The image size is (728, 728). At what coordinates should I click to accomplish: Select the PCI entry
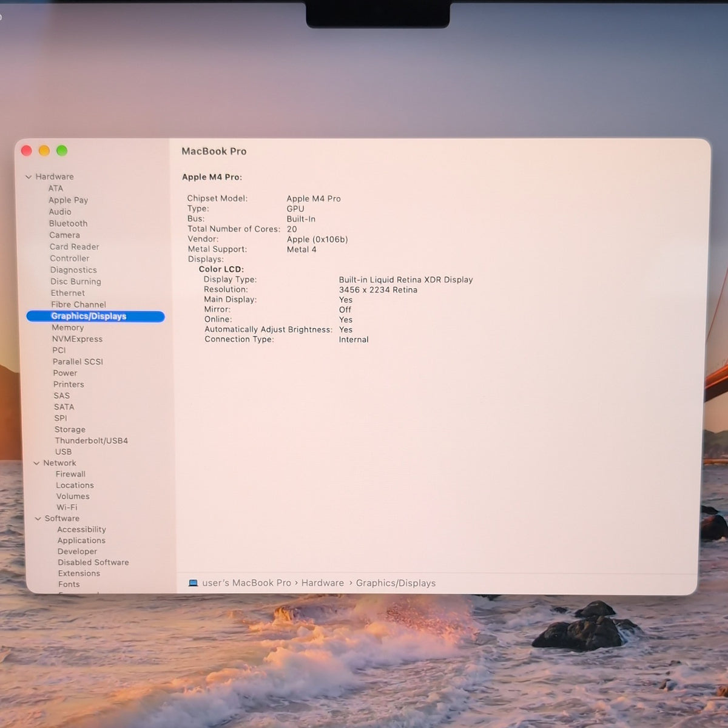[59, 350]
